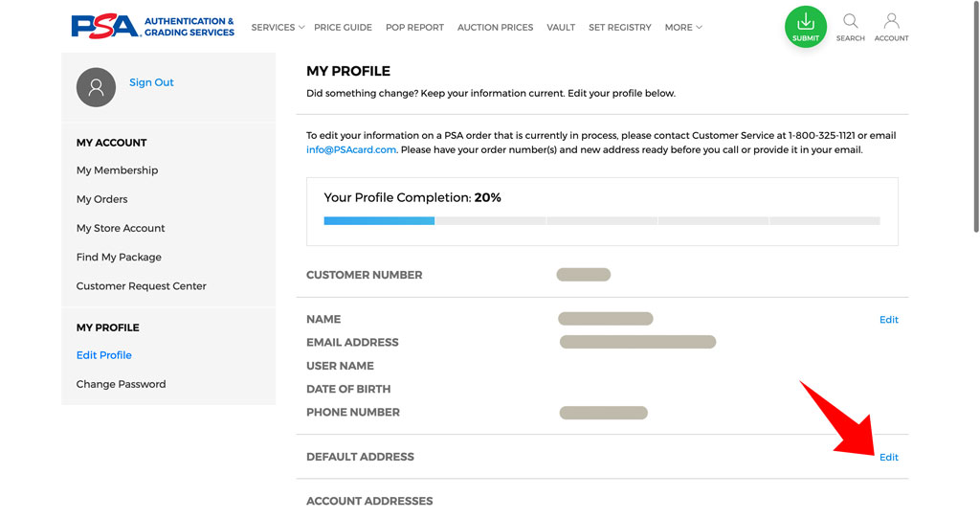Open the My Orders sidebar link
This screenshot has height=519, width=980.
pyautogui.click(x=101, y=199)
